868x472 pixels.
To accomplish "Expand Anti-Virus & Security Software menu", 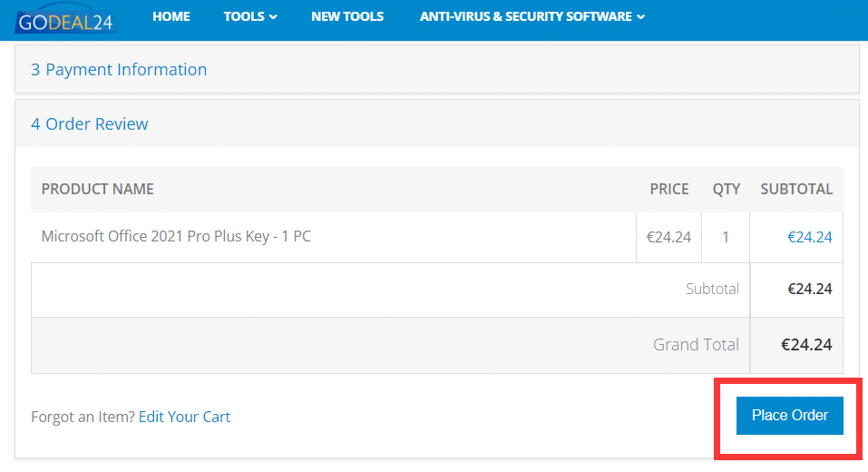I will coord(532,16).
